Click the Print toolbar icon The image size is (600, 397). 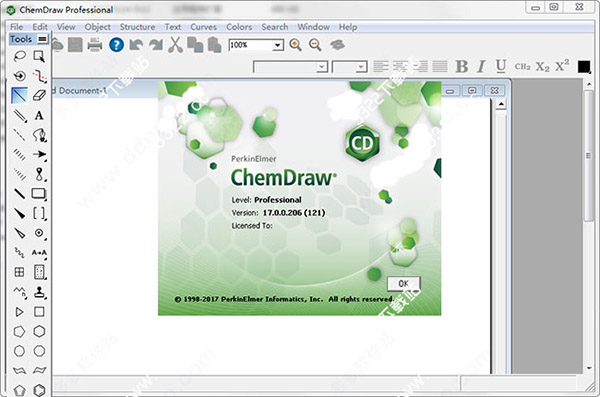tap(95, 45)
